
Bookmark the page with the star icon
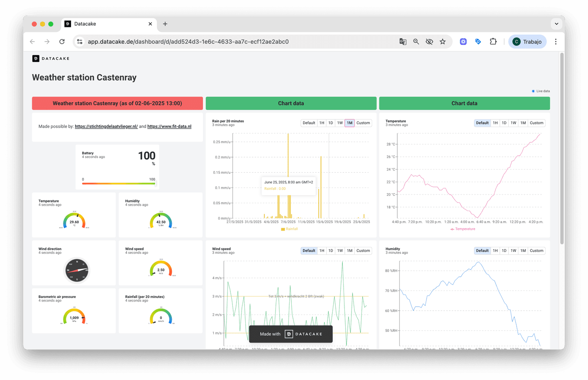click(x=443, y=41)
